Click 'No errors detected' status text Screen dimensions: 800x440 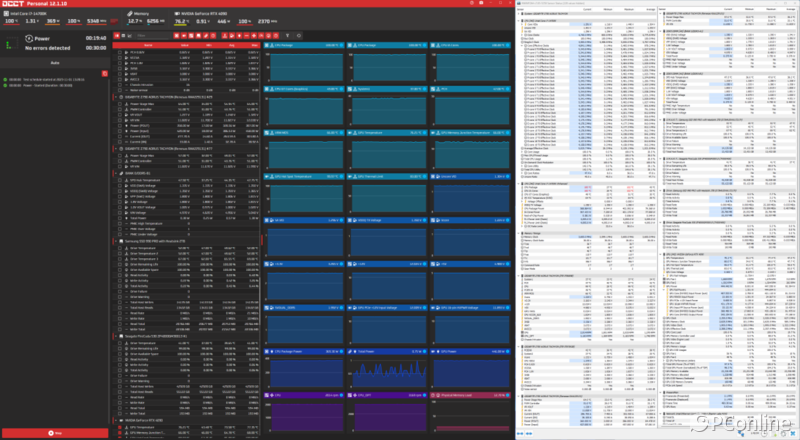(x=47, y=48)
